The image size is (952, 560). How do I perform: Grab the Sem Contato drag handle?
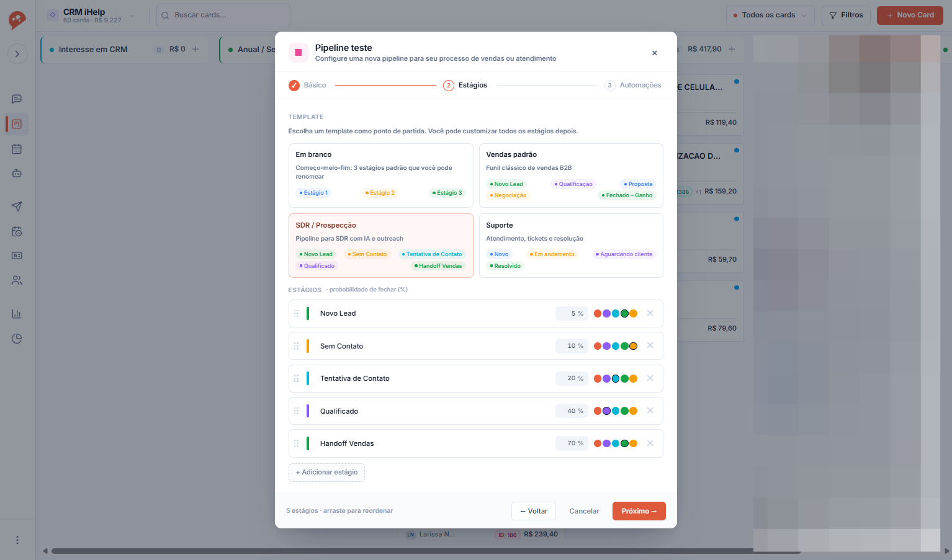297,346
